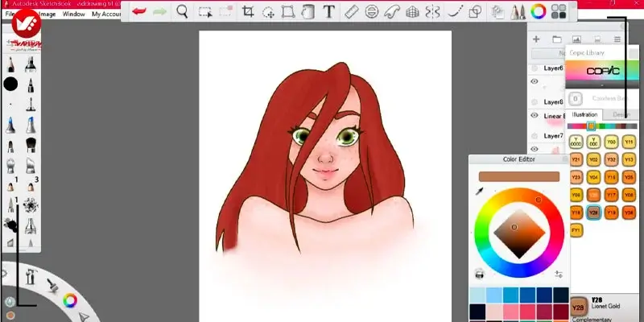Select the Distort transform tool
Image resolution: width=644 pixels, height=322 pixels.
288,12
